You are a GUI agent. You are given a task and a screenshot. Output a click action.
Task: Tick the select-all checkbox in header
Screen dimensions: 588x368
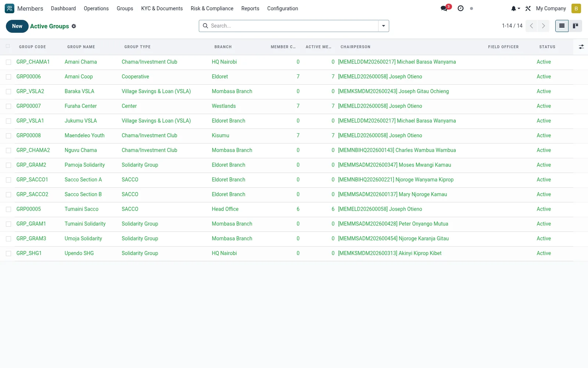click(8, 46)
